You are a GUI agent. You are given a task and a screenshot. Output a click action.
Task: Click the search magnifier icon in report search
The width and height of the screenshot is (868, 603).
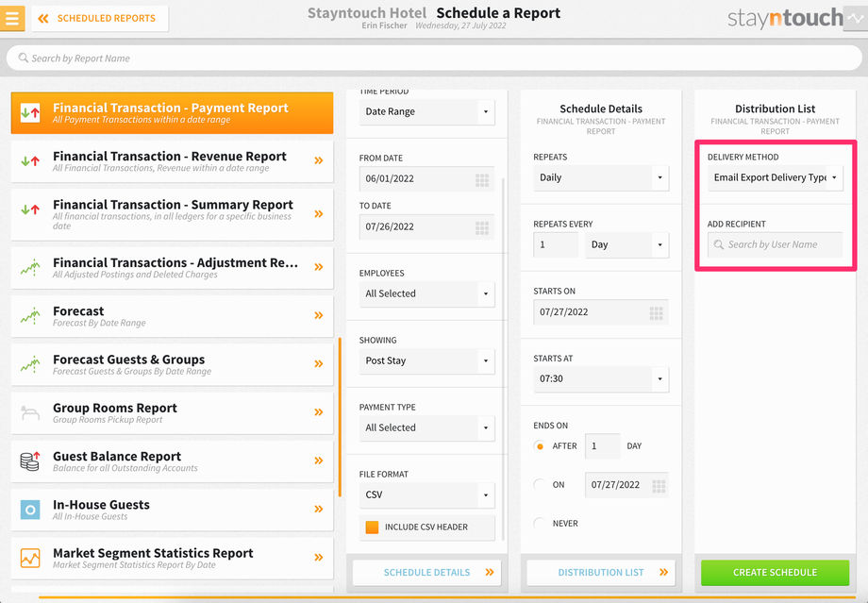point(23,58)
